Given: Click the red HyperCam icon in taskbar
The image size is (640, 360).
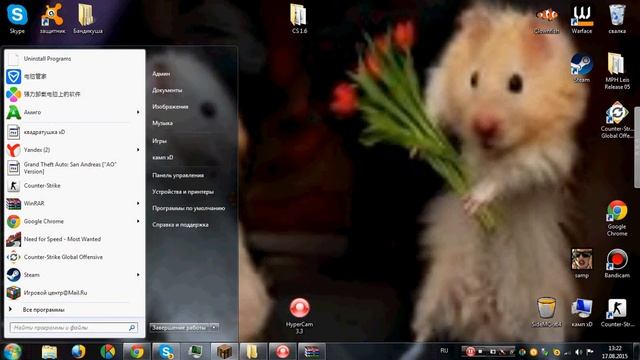Looking at the screenshot, I should pyautogui.click(x=282, y=351).
